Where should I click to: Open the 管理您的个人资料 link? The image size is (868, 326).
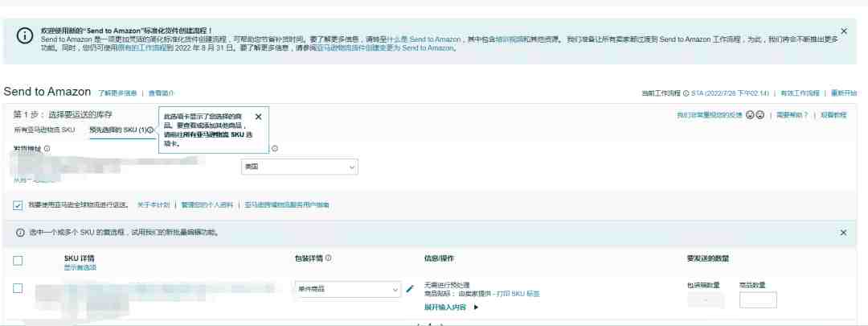tap(207, 204)
